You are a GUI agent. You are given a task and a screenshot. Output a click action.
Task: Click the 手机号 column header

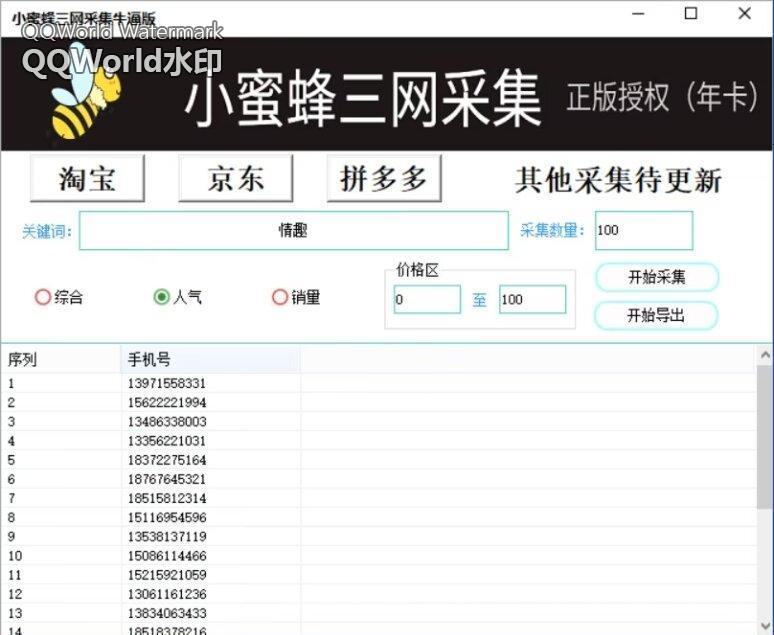[x=211, y=359]
